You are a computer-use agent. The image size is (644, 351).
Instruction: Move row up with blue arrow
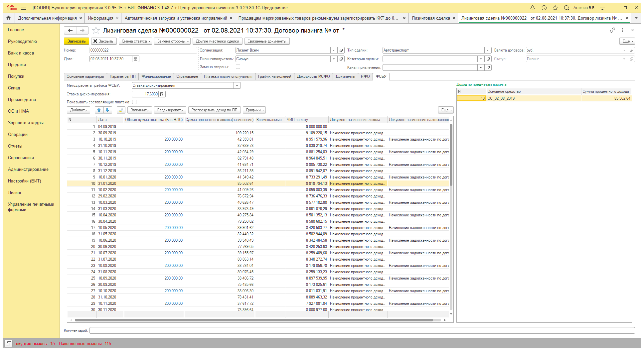(99, 110)
